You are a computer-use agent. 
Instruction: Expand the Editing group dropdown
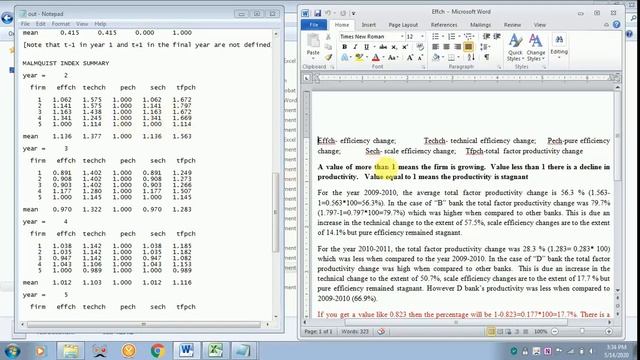(x=559, y=46)
